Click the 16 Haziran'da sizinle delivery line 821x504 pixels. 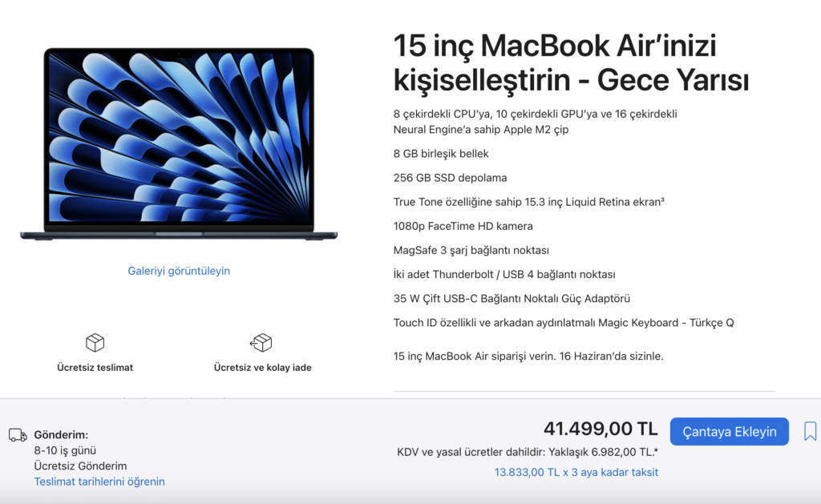click(x=528, y=356)
